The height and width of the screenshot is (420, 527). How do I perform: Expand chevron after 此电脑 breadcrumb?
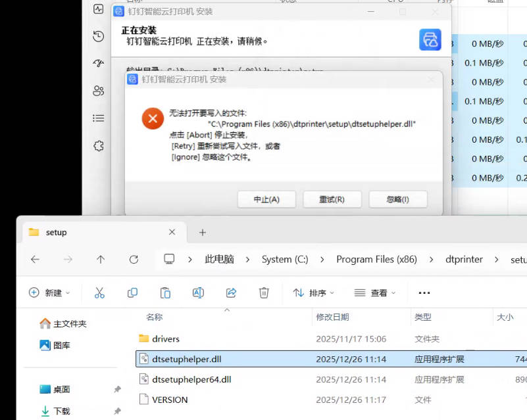click(247, 260)
